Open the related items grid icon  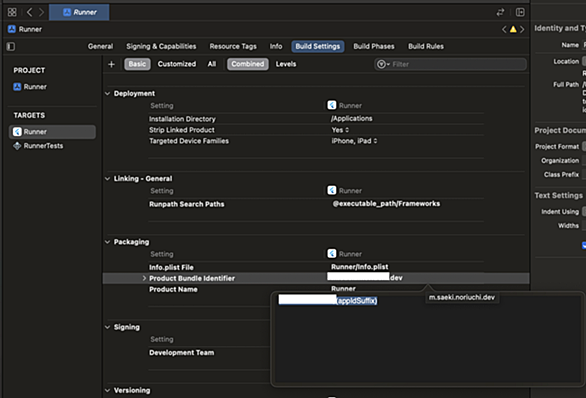(x=12, y=12)
